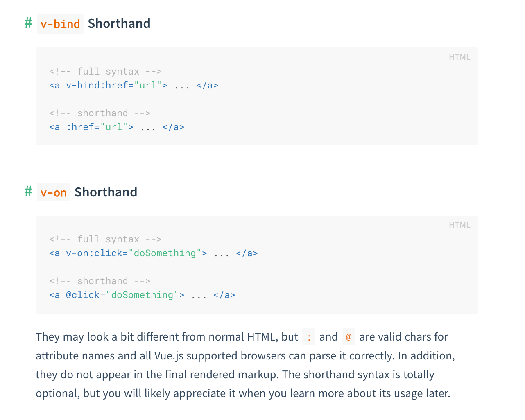The height and width of the screenshot is (420, 525).
Task: Click the # anchor beside v-on Shorthand
Action: [x=28, y=191]
